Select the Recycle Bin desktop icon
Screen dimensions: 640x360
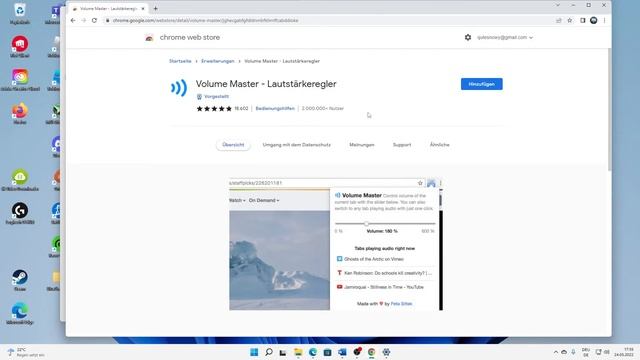click(20, 13)
